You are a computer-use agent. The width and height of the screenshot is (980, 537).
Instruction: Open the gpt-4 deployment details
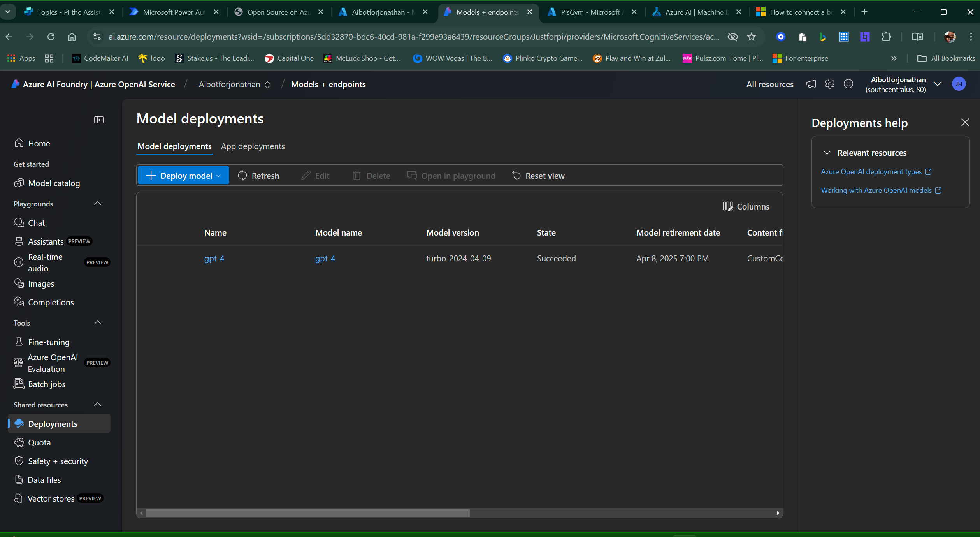(214, 258)
